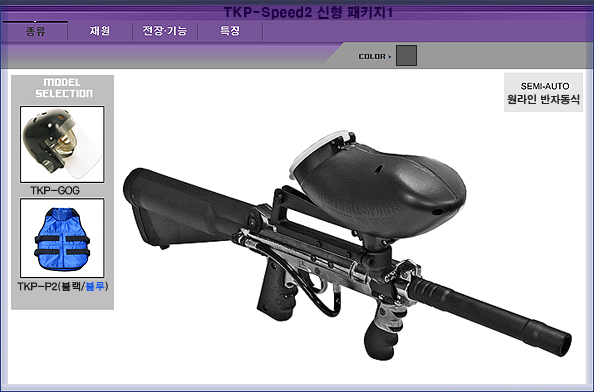This screenshot has width=594, height=392.
Task: Click the TKP-Speed2 신형 패키지1 title
Action: click(308, 12)
